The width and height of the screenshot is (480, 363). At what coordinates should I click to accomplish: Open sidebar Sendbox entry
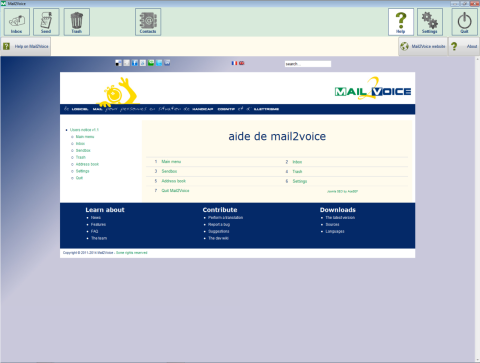coord(83,150)
